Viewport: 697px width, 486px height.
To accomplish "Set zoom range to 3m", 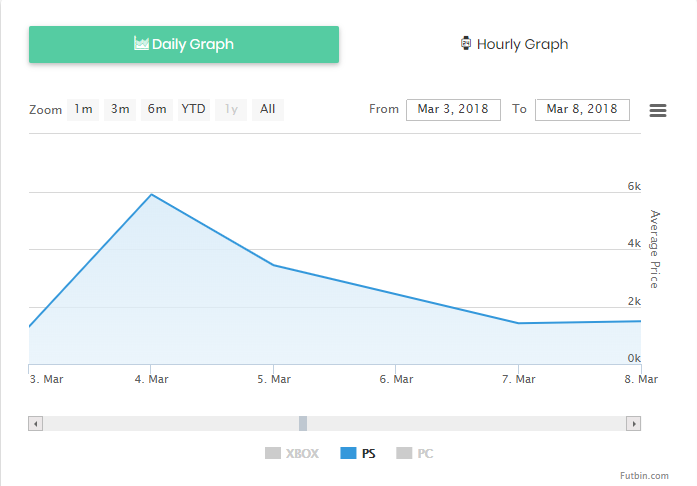I will point(120,109).
